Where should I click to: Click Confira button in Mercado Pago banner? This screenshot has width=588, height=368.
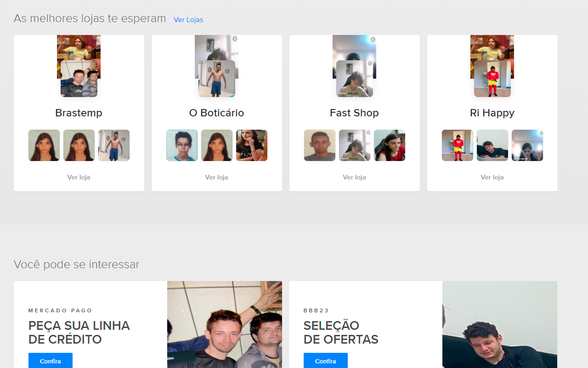coord(51,361)
